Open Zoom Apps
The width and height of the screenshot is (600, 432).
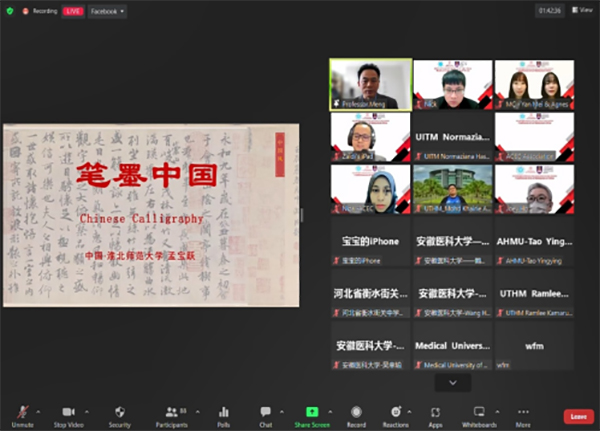coord(435,416)
